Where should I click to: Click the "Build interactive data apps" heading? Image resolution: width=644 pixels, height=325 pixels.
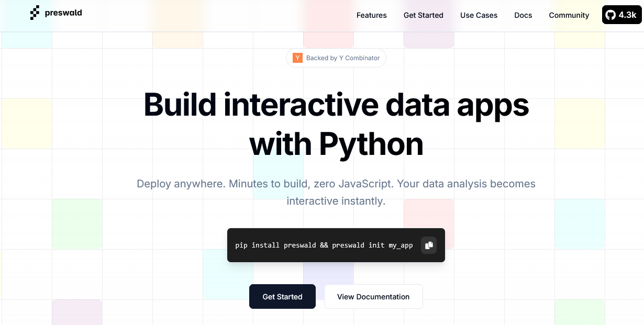tap(336, 105)
